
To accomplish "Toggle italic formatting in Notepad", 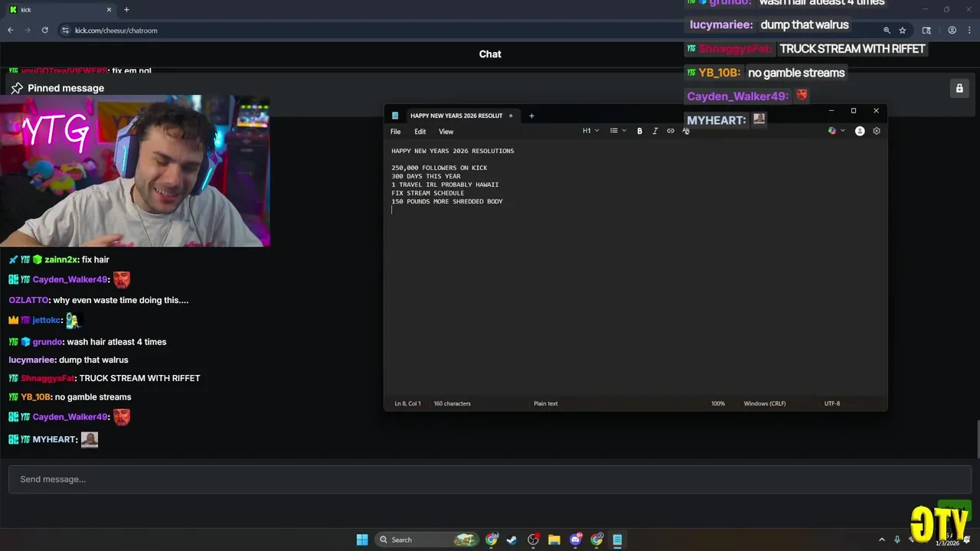I will tap(655, 131).
